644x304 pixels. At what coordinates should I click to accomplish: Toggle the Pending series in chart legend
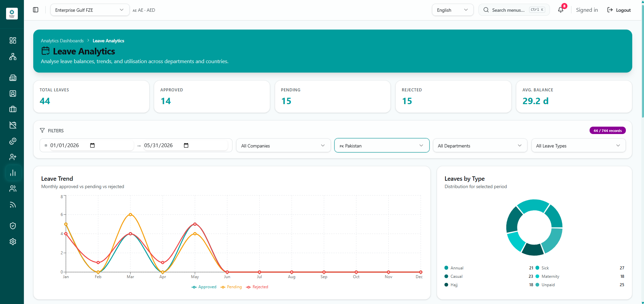[x=231, y=287]
